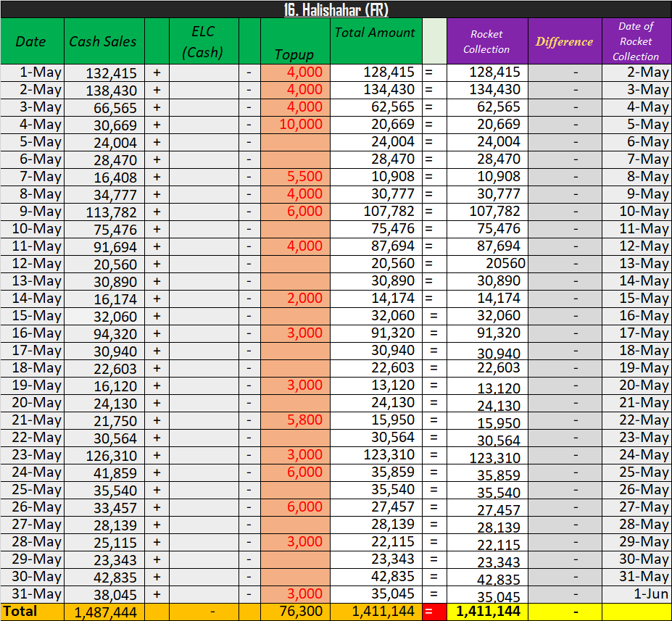
Task: Select cash sales value 30,564
Action: tap(104, 438)
